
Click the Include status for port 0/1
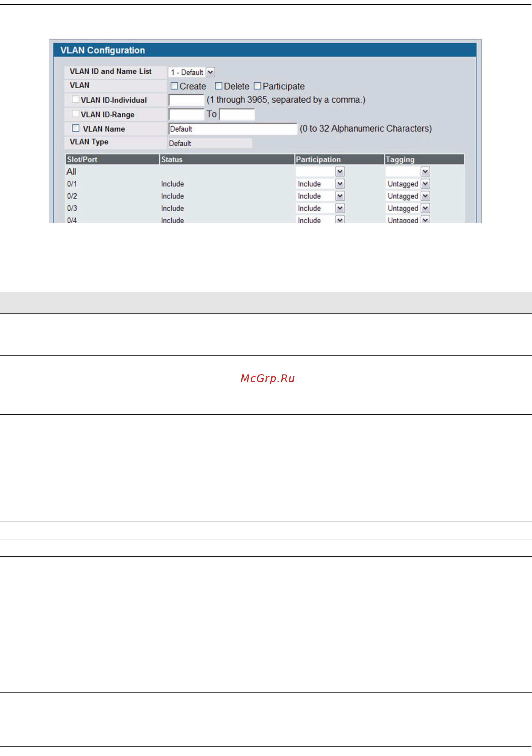[173, 184]
